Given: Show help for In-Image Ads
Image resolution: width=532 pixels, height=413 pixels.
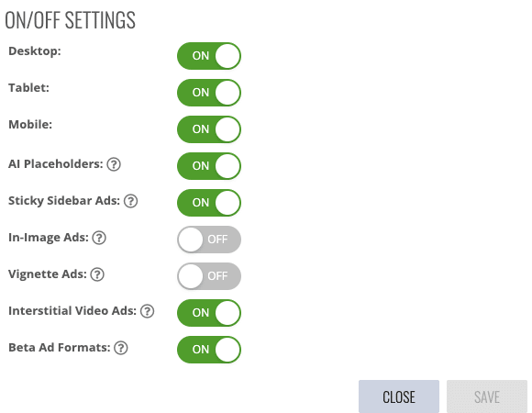Looking at the screenshot, I should click(99, 238).
